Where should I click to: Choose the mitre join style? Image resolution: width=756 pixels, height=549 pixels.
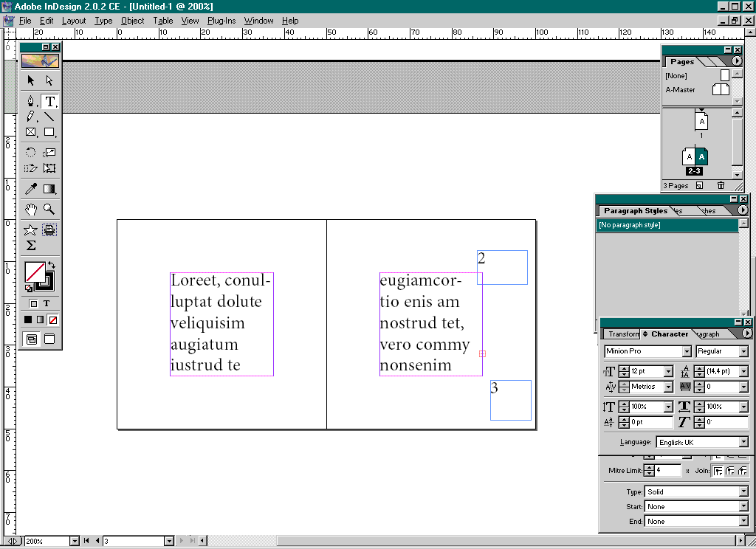[x=718, y=471]
